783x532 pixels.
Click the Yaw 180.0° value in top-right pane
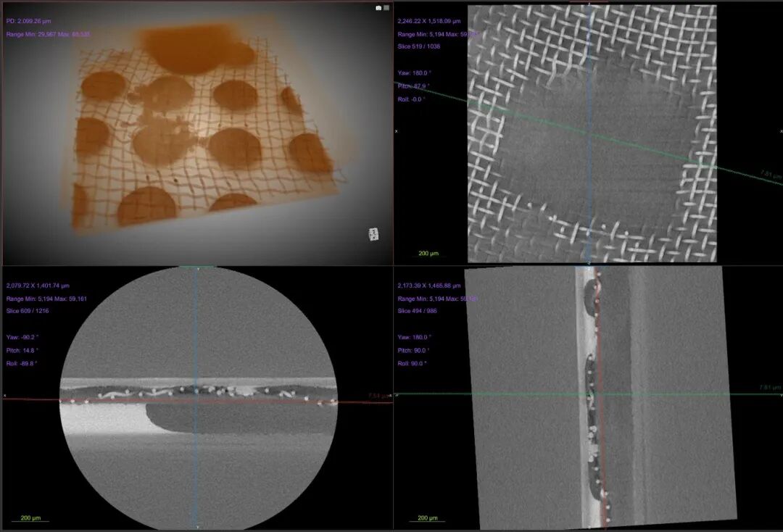pos(414,72)
